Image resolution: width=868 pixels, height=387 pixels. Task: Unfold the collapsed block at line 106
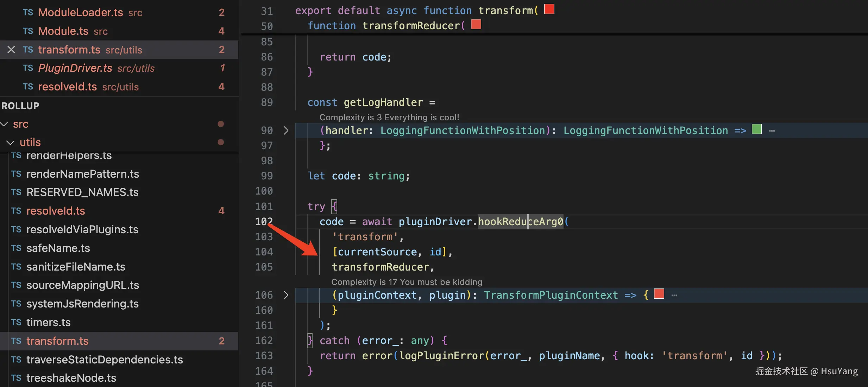tap(286, 295)
